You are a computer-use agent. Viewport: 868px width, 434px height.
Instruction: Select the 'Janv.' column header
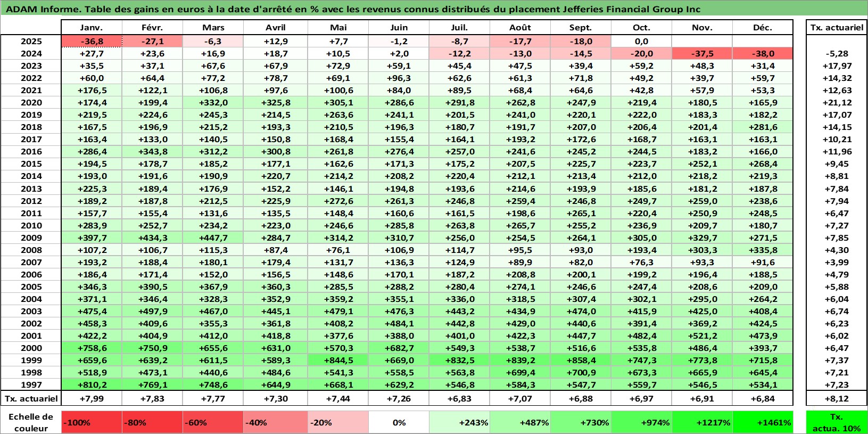tap(92, 28)
